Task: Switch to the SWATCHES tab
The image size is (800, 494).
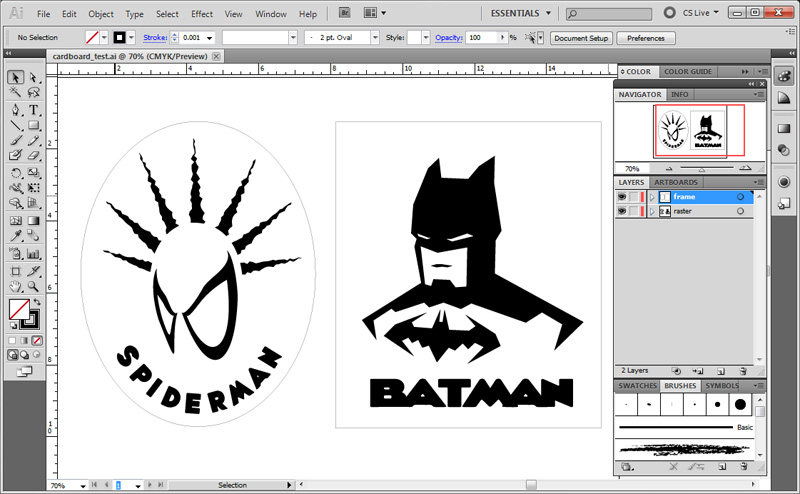Action: coord(637,386)
